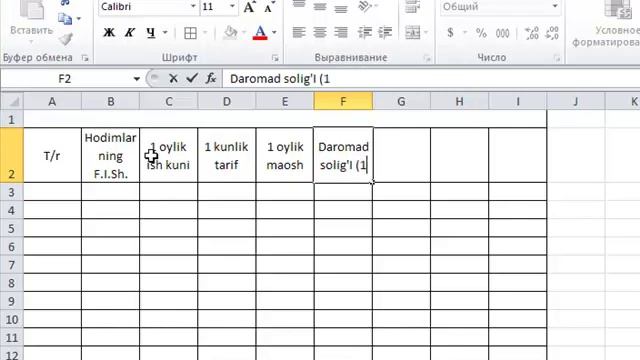This screenshot has height=360, width=640.
Task: Select the Hodimlarning F.I.Sh. cell
Action: [x=110, y=156]
